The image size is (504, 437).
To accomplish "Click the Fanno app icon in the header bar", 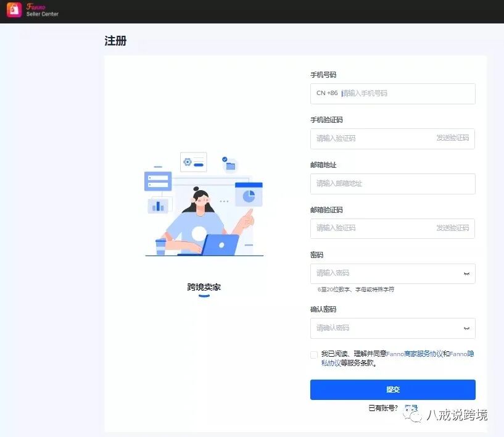I will click(x=12, y=10).
